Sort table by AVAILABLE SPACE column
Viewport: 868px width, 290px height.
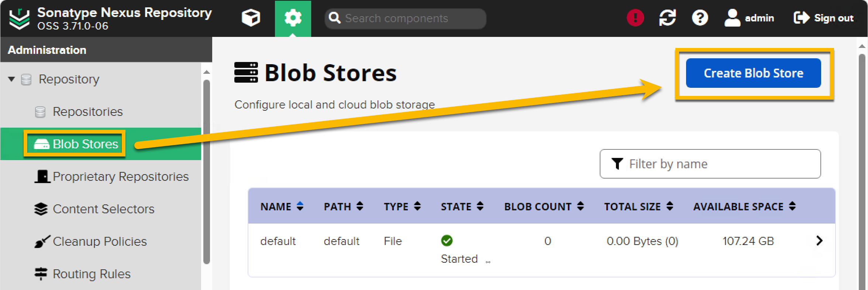744,206
